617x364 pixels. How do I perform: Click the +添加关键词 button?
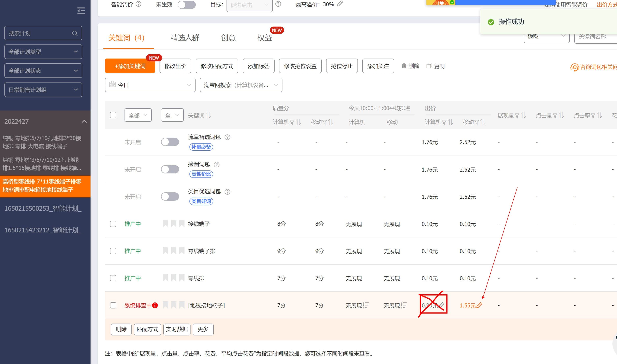point(130,66)
